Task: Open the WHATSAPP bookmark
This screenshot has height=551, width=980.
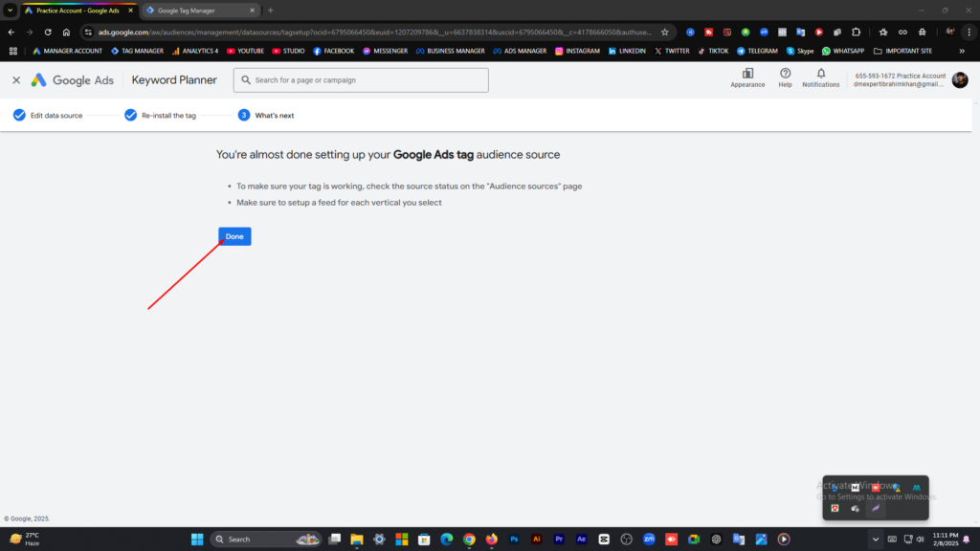Action: pos(843,52)
